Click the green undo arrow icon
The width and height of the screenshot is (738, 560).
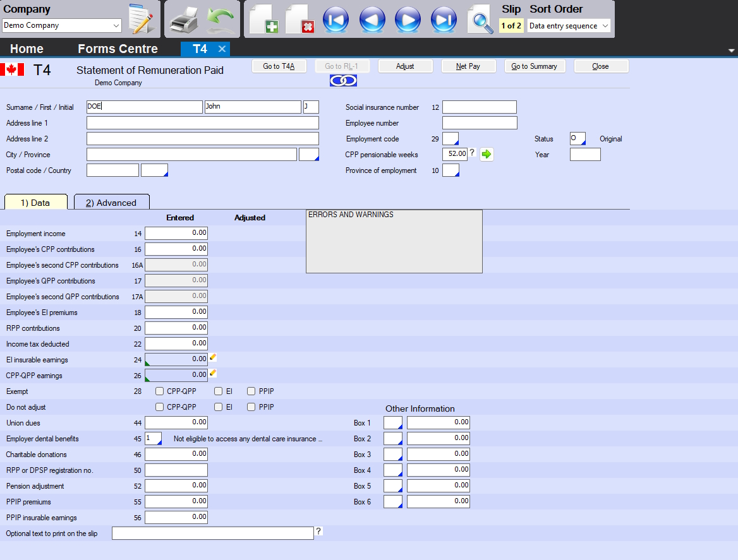coord(219,20)
